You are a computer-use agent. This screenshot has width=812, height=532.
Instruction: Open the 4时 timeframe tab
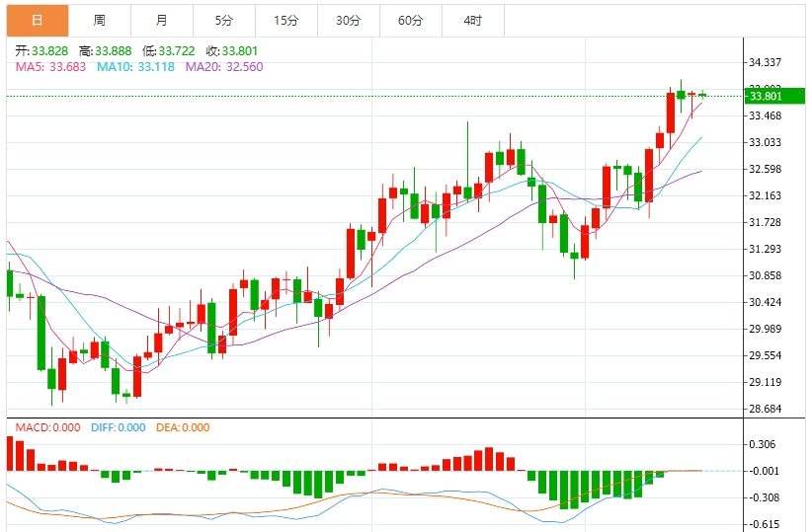(x=472, y=21)
